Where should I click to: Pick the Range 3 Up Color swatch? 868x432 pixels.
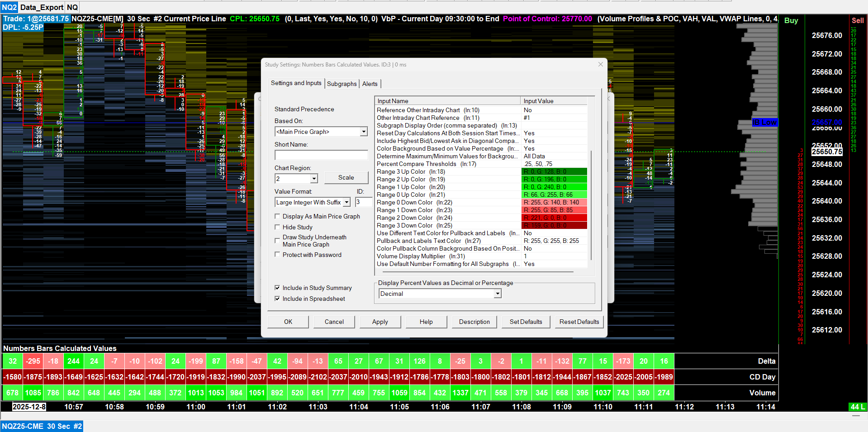click(554, 172)
